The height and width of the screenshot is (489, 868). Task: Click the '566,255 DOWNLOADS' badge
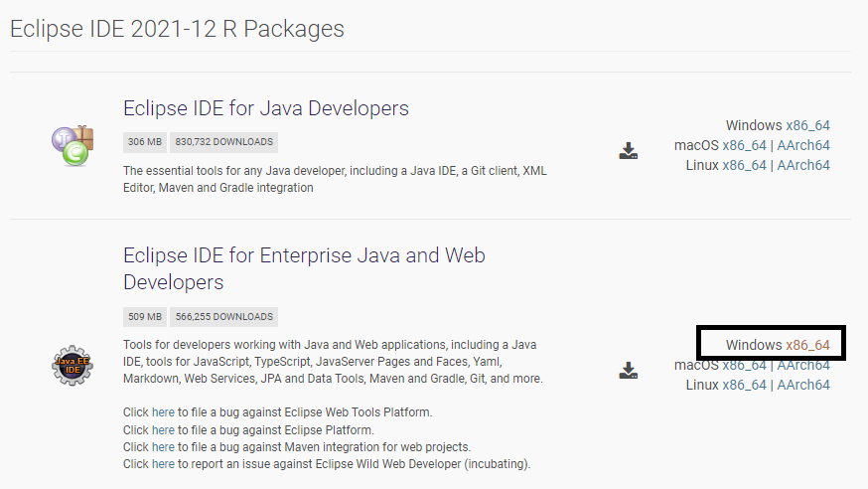pos(223,317)
